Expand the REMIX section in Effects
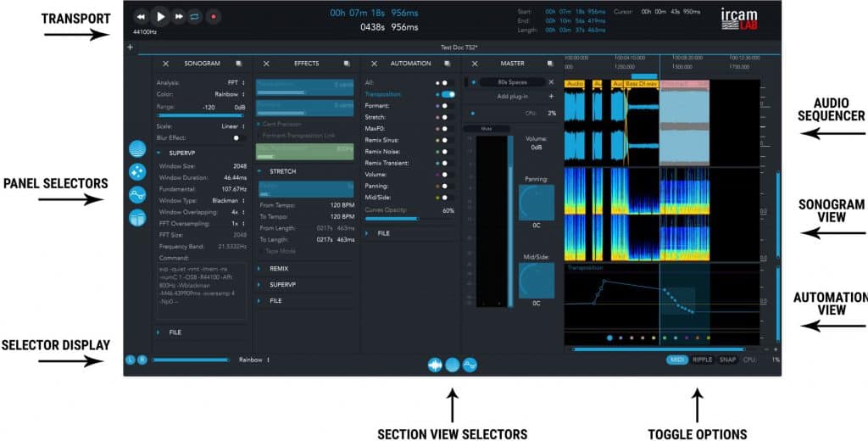Viewport: 868px width, 441px height. tap(259, 269)
